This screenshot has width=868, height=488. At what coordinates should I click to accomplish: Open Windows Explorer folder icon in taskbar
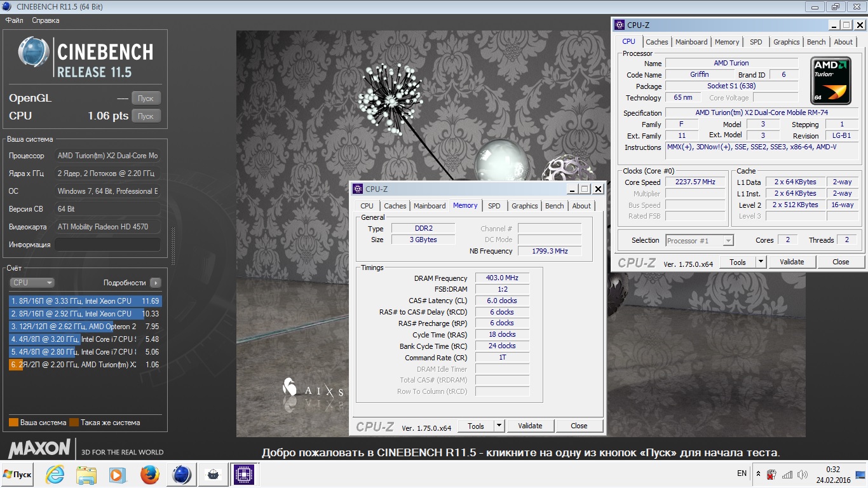[86, 474]
